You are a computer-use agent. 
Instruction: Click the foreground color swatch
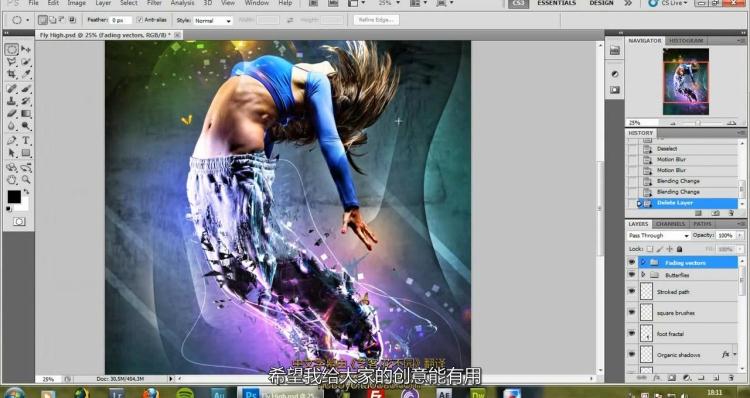click(14, 197)
